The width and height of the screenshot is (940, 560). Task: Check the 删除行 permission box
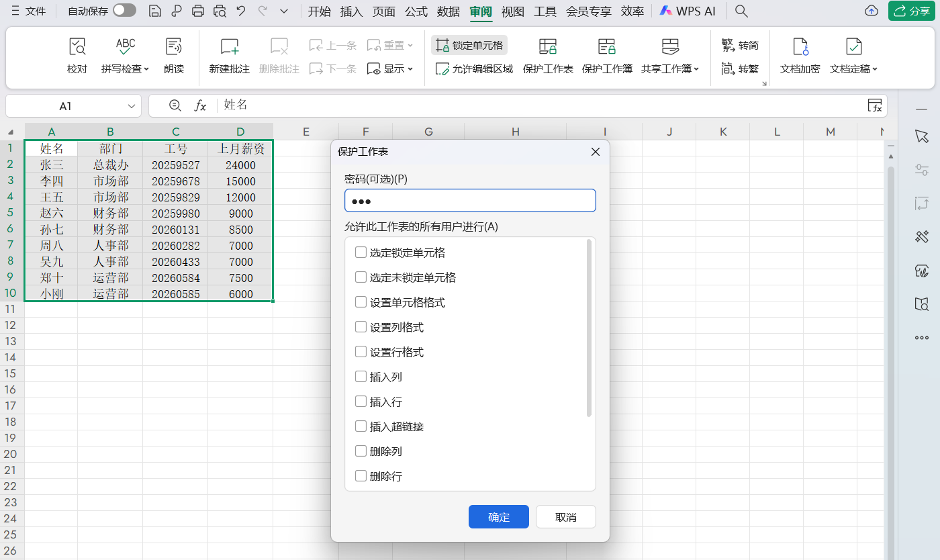pyautogui.click(x=361, y=475)
